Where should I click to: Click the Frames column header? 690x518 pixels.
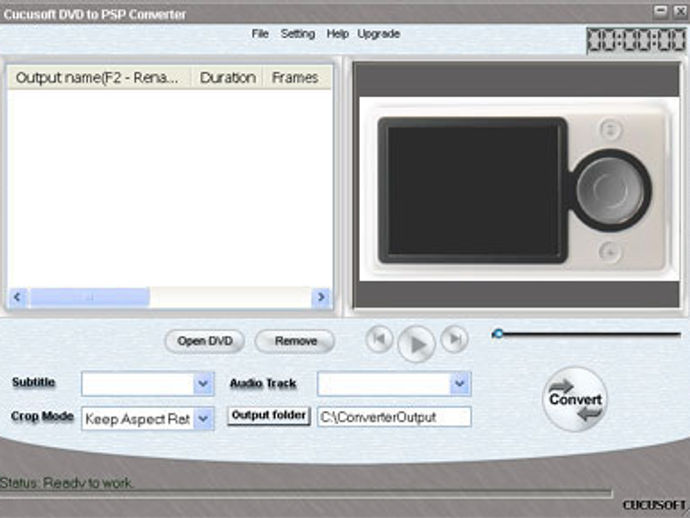point(297,78)
